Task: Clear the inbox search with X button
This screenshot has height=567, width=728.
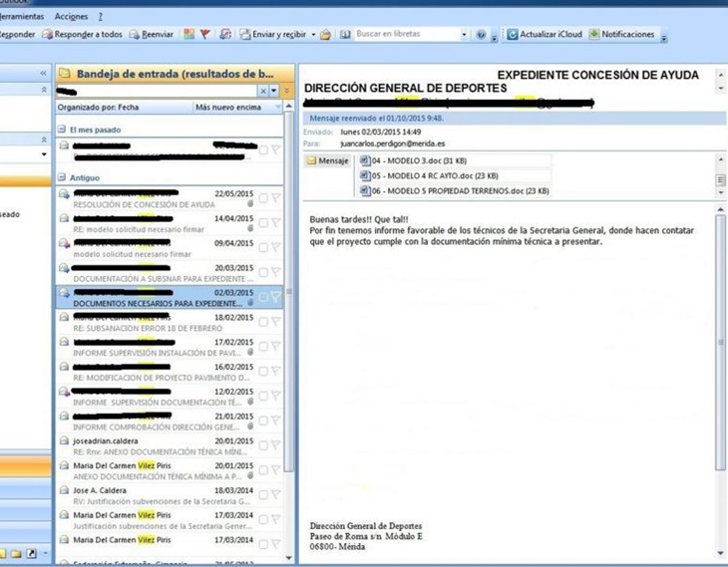Action: coord(263,91)
